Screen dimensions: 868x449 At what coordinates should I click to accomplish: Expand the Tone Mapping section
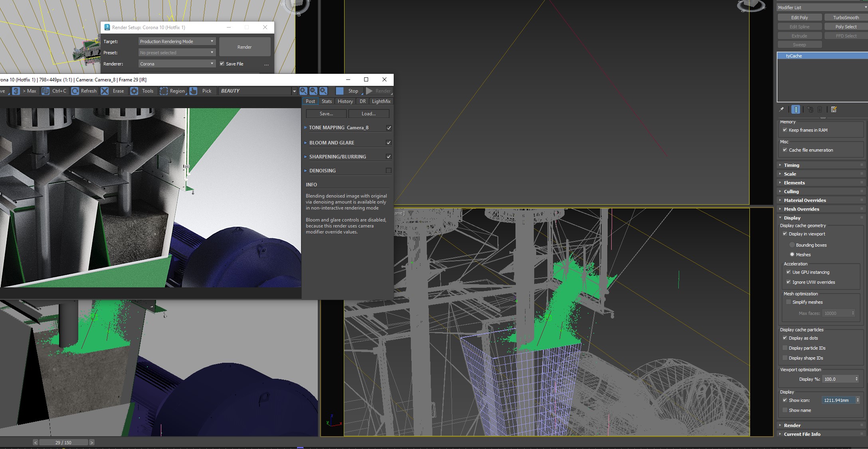tap(305, 128)
